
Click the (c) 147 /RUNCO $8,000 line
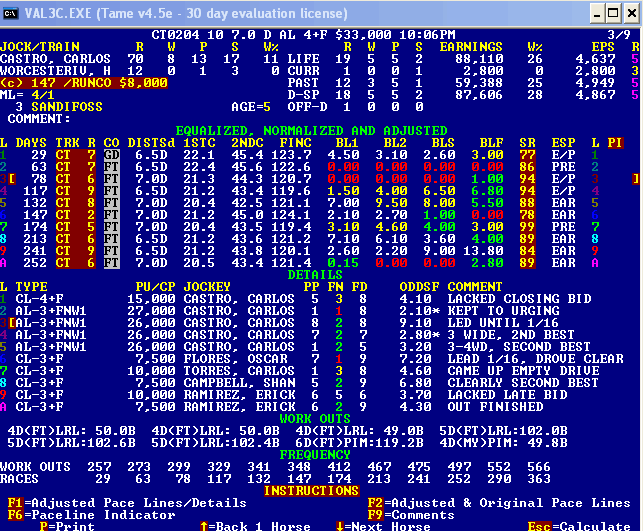pyautogui.click(x=84, y=83)
